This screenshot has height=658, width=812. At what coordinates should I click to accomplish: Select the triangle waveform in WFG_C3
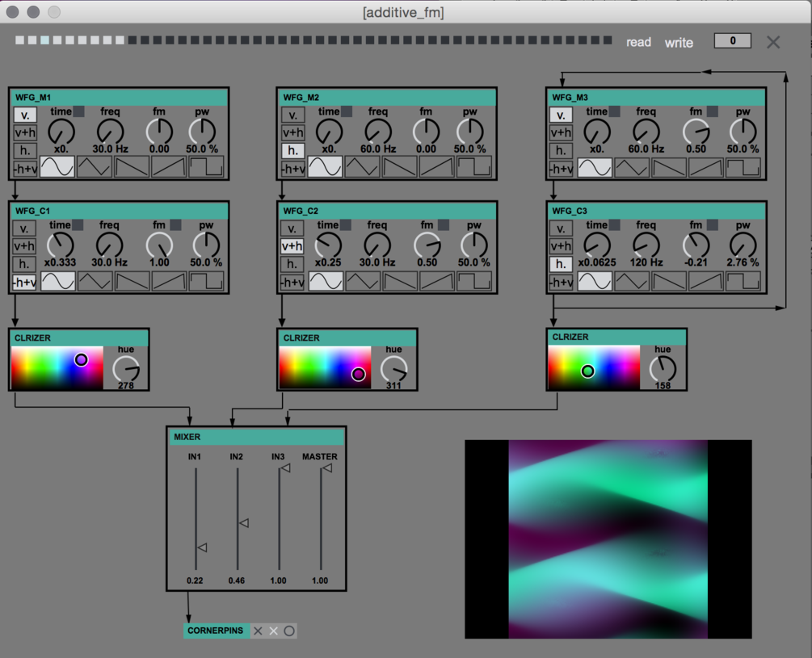coord(632,281)
